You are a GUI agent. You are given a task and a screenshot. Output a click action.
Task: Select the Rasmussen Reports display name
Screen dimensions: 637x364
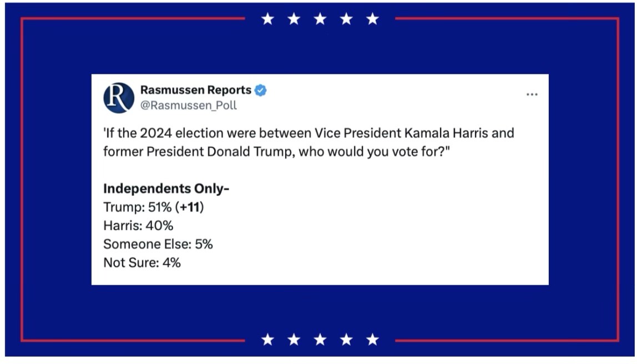pos(196,90)
